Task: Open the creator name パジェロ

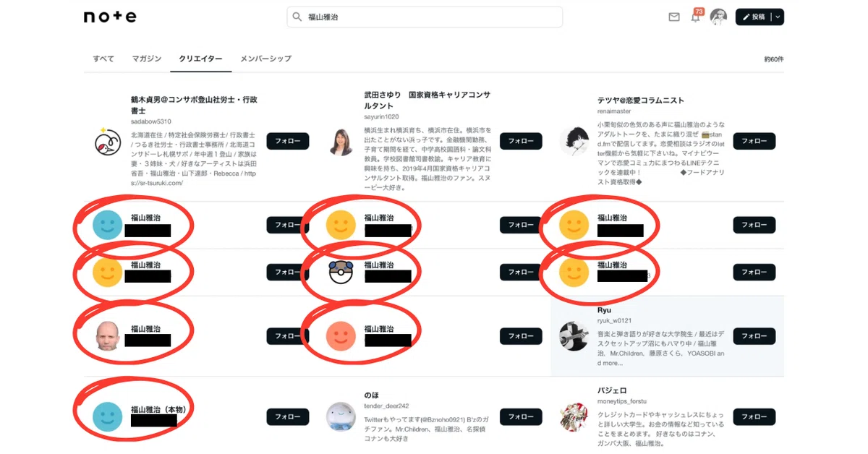Action: (612, 390)
